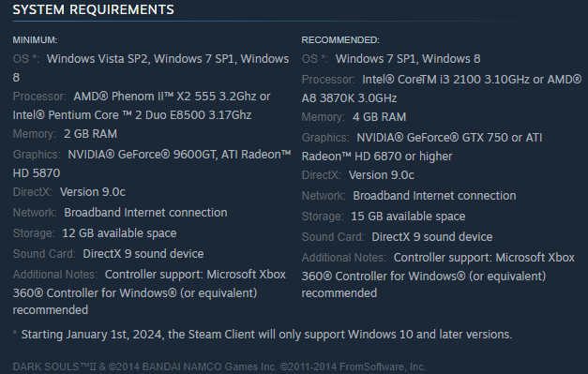Image resolution: width=588 pixels, height=374 pixels.
Task: Click the 'Network:' label in the Minimum column
Action: 35,213
